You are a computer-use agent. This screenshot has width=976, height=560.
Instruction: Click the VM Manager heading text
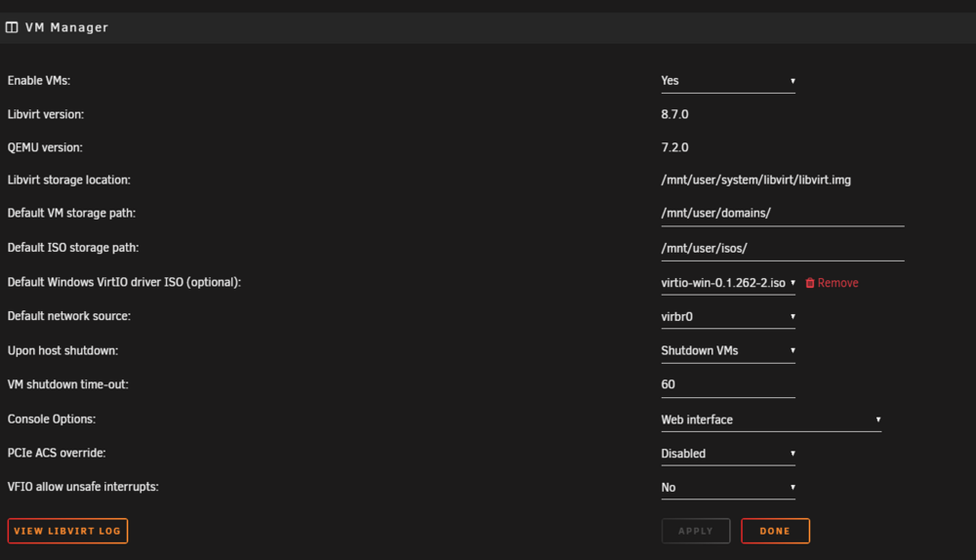66,27
